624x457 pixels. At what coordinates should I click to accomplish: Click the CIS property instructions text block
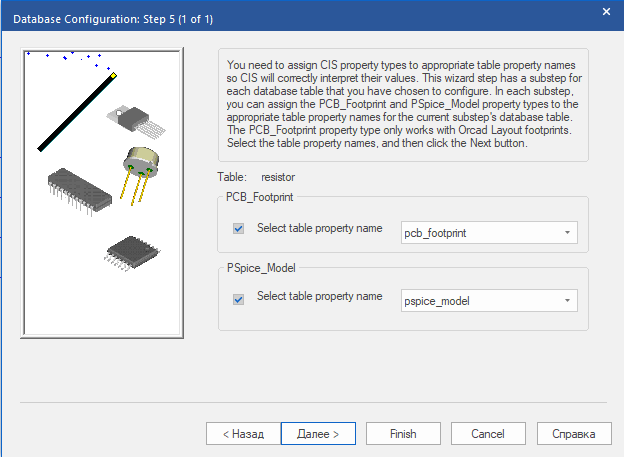402,103
